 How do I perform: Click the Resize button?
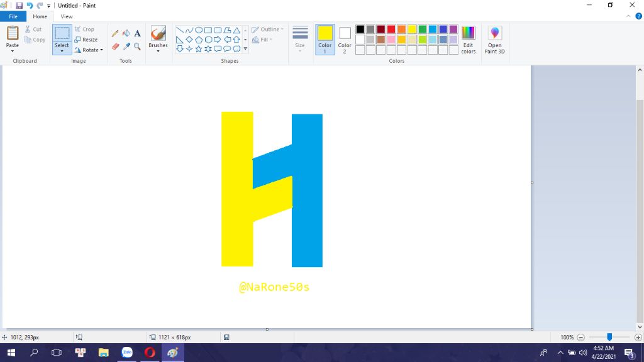point(86,40)
